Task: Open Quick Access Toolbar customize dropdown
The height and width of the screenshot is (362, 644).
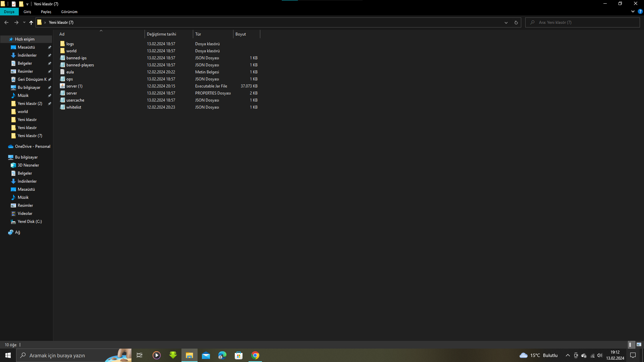Action: [27, 4]
